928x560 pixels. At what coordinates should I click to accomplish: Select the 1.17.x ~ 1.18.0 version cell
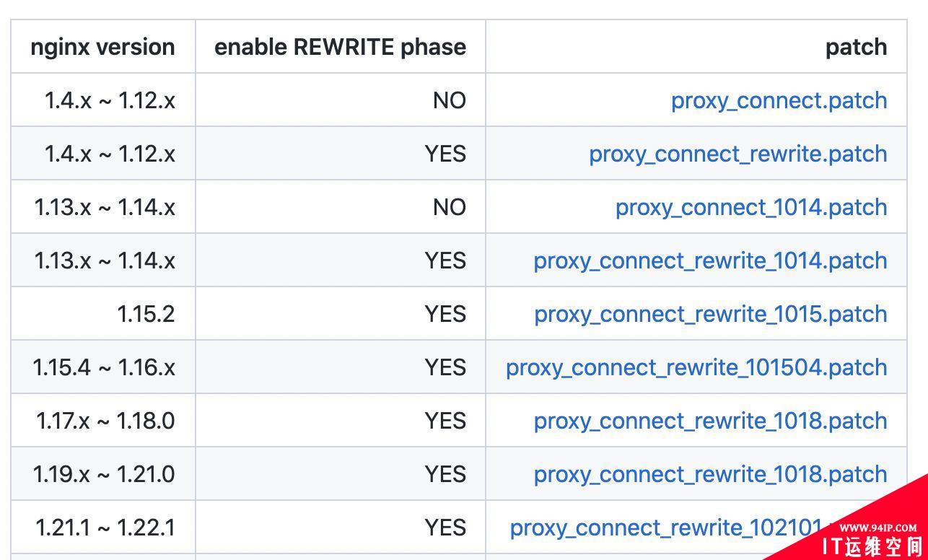point(103,421)
